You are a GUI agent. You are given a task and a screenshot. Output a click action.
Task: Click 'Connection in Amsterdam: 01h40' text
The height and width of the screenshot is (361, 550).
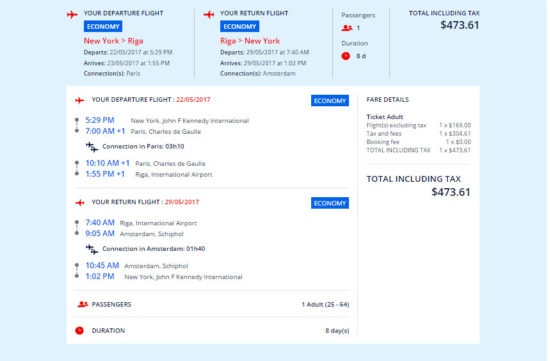click(154, 249)
